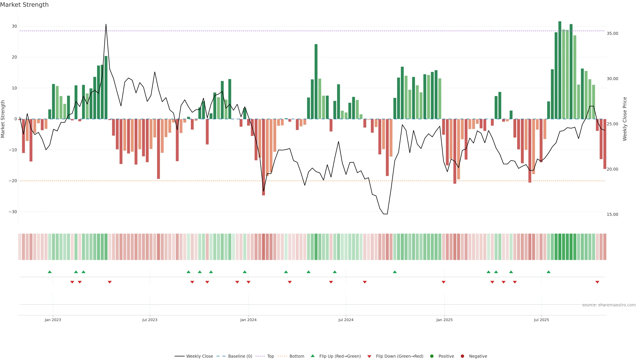
Task: Click the purple dotted Top legend sample
Action: pyautogui.click(x=260, y=356)
